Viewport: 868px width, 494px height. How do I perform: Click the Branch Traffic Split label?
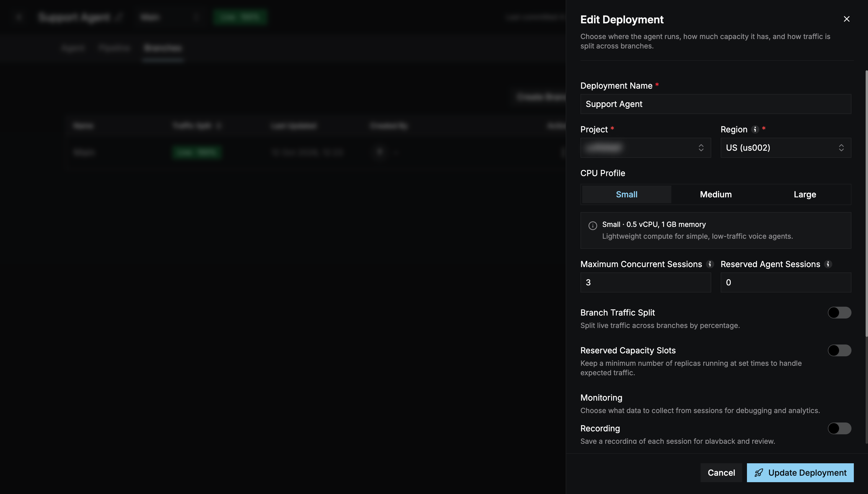(617, 313)
